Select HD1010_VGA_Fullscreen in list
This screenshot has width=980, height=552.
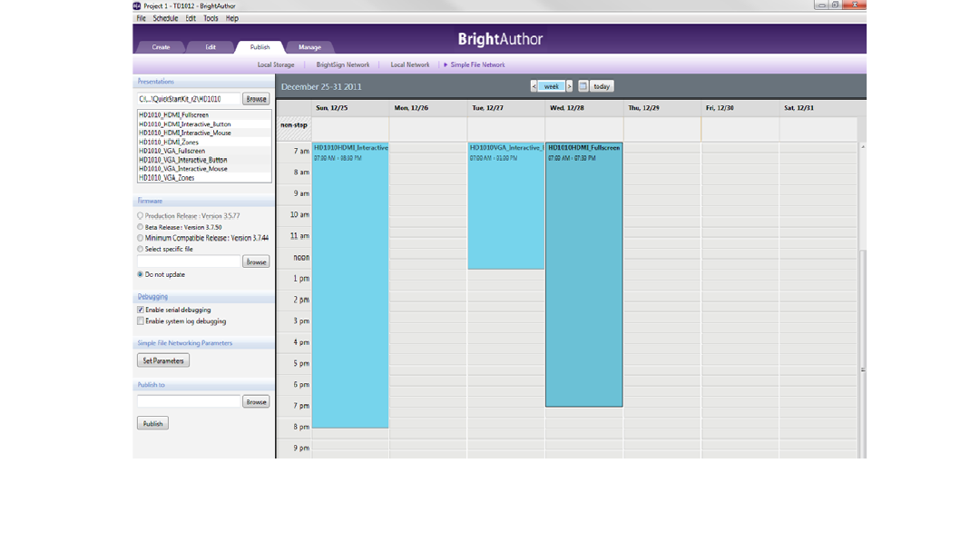(x=204, y=151)
